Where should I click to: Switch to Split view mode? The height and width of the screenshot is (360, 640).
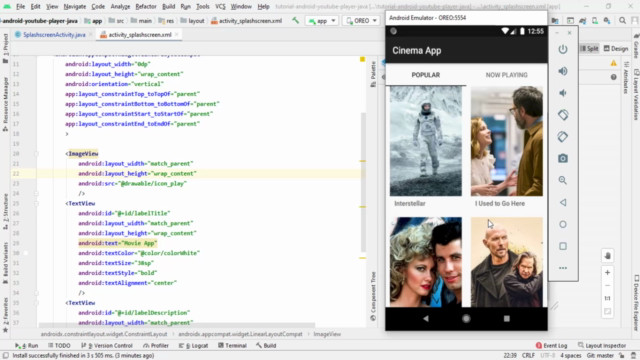click(589, 49)
